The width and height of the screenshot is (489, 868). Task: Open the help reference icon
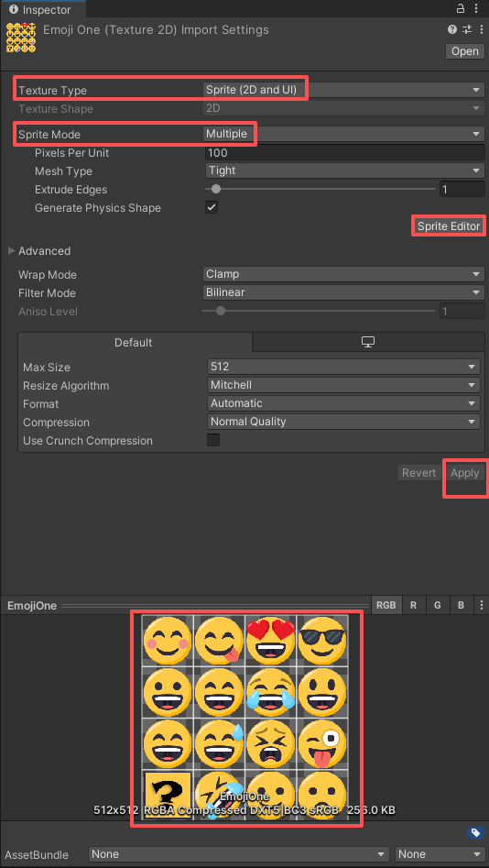(x=452, y=30)
